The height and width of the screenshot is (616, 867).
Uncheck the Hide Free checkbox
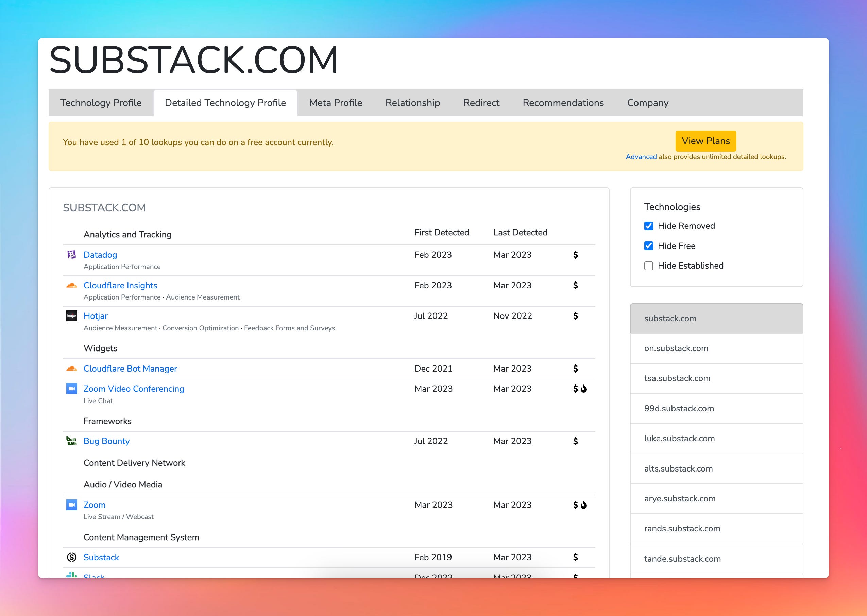[x=648, y=246]
